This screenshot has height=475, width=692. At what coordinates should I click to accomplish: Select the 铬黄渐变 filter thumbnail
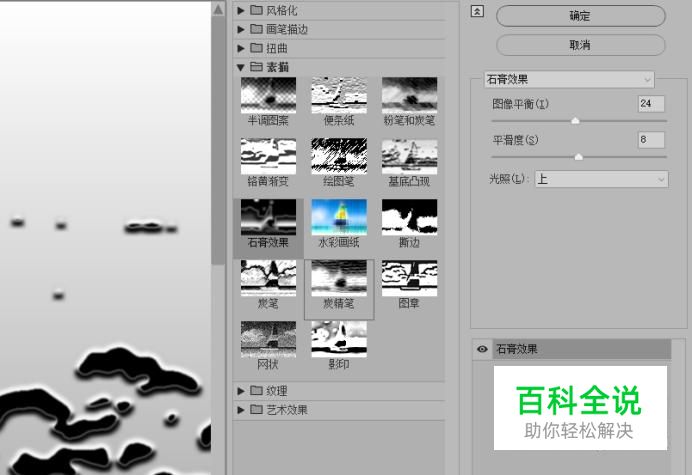[x=268, y=156]
